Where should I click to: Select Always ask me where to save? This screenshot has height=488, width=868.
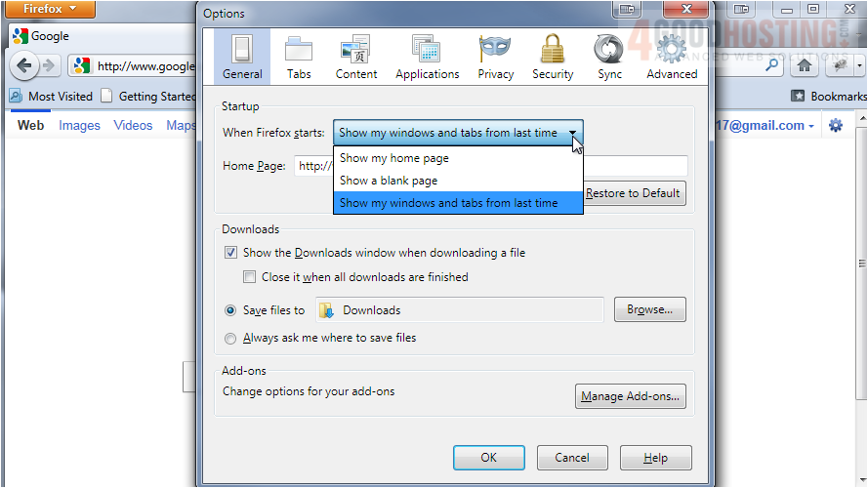(x=231, y=339)
